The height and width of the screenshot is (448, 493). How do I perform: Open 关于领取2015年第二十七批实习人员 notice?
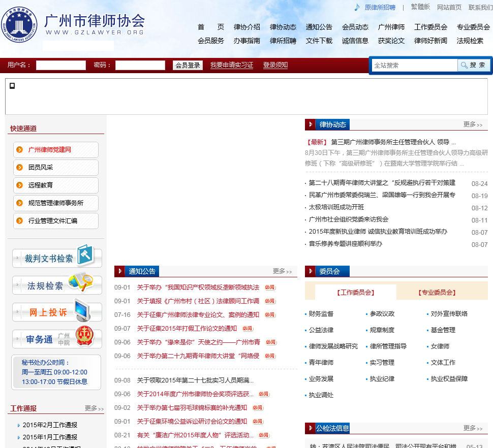pyautogui.click(x=195, y=380)
